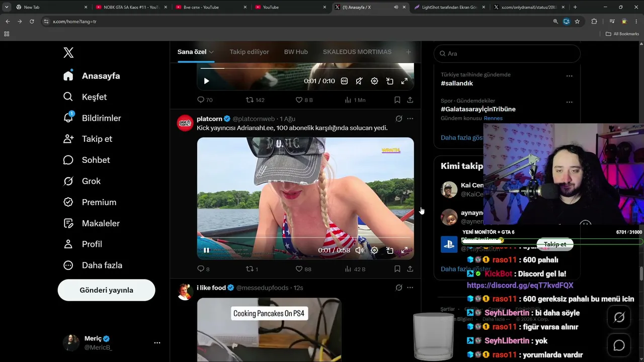Repost the platcorn post

click(252, 269)
